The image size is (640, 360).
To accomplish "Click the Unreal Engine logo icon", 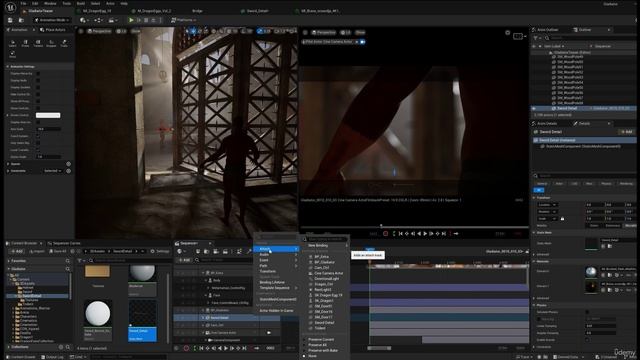I will 10,7.
